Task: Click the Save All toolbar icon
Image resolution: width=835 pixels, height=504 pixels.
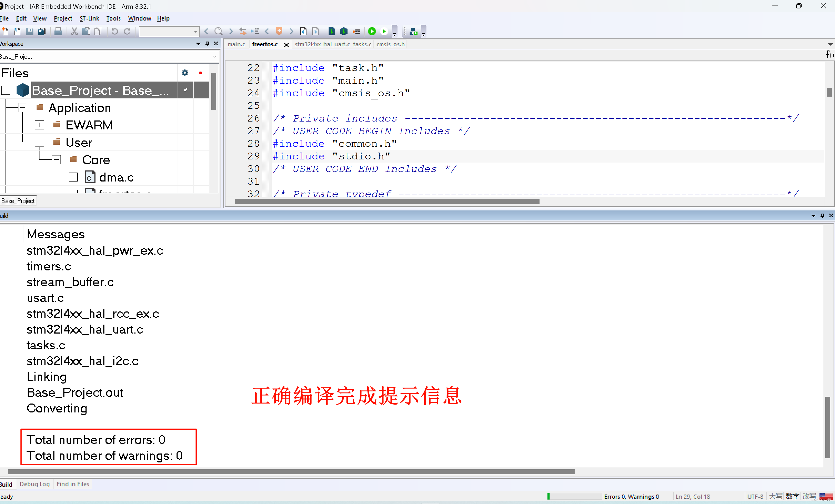Action: point(42,32)
